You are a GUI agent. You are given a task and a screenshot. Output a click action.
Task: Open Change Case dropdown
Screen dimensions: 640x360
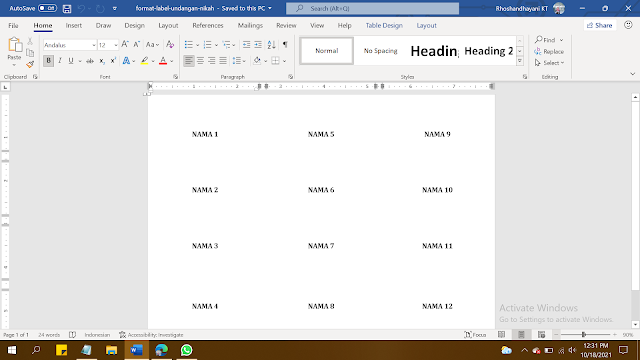point(152,44)
